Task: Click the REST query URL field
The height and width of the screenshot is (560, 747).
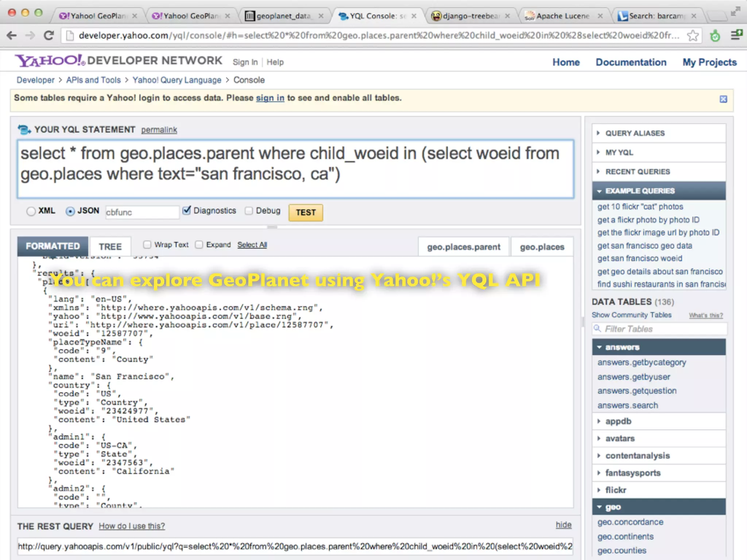Action: (x=295, y=546)
